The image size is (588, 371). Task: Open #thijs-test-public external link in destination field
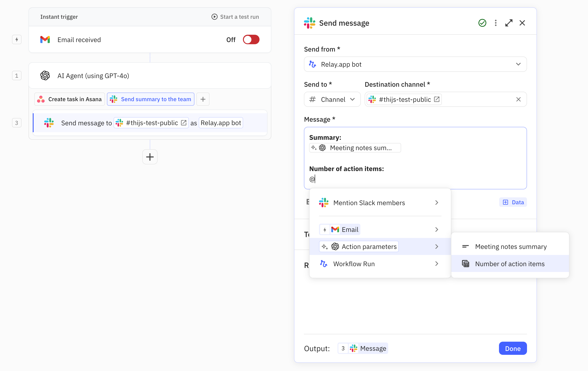coord(437,99)
